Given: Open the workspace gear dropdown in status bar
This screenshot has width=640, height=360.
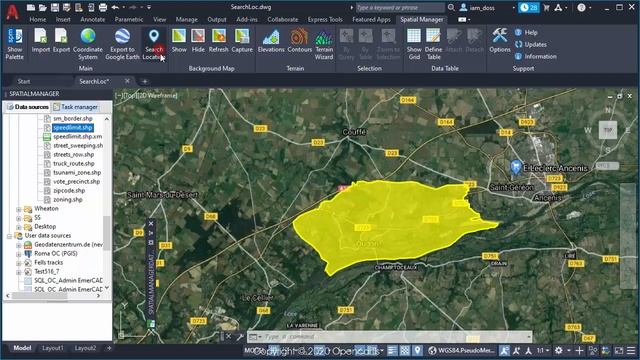Looking at the screenshot, I should coord(568,350).
